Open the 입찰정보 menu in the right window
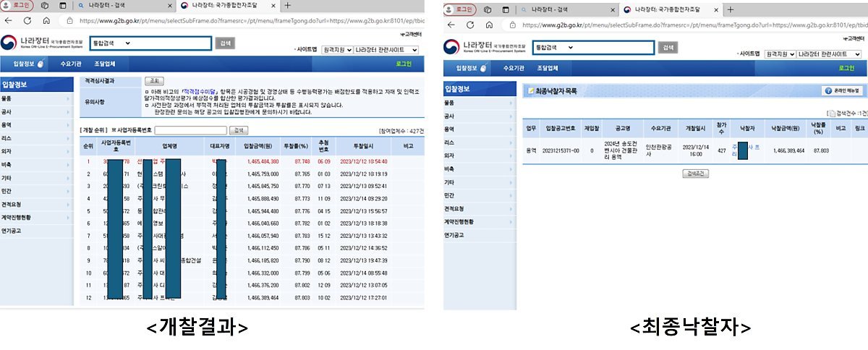Image resolution: width=868 pixels, height=350 pixels. click(x=469, y=67)
